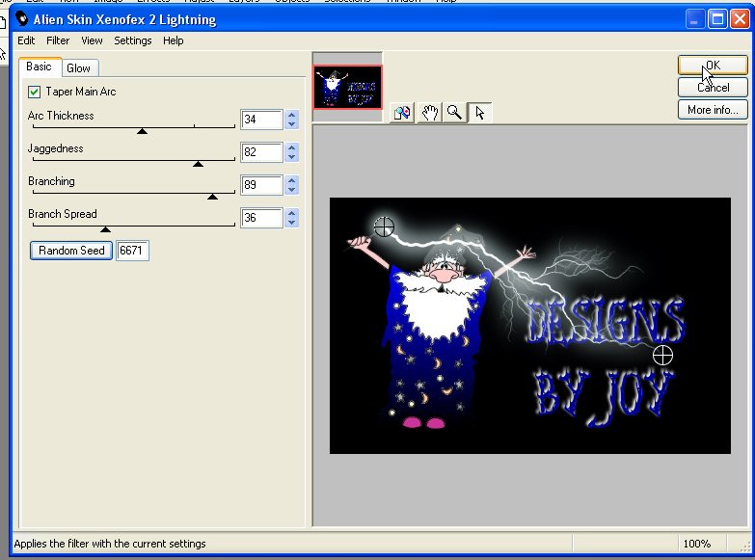Click the Branch Spread slider handle

pos(105,229)
